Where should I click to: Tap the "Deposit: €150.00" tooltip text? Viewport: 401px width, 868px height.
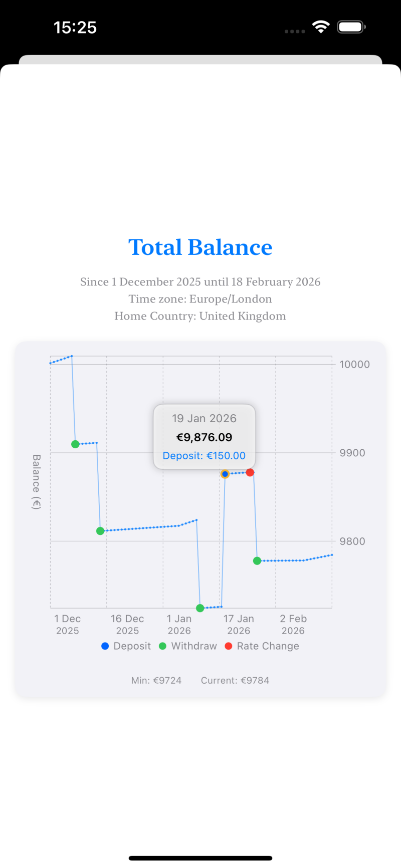tap(204, 456)
